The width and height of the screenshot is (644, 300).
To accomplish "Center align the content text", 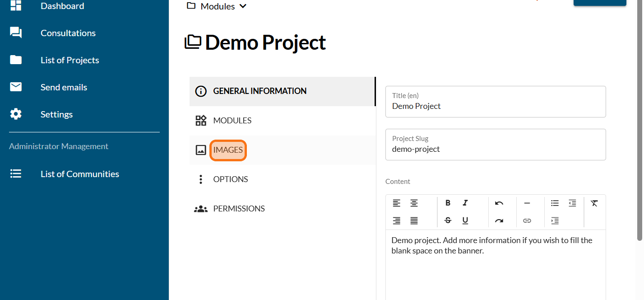I will [x=414, y=203].
